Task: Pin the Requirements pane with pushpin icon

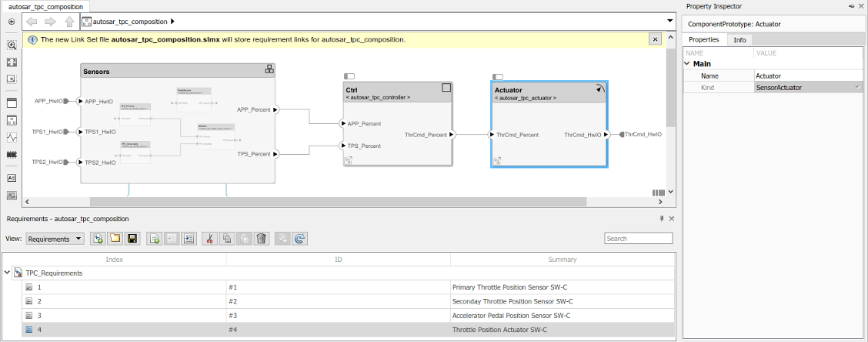Action: click(661, 219)
